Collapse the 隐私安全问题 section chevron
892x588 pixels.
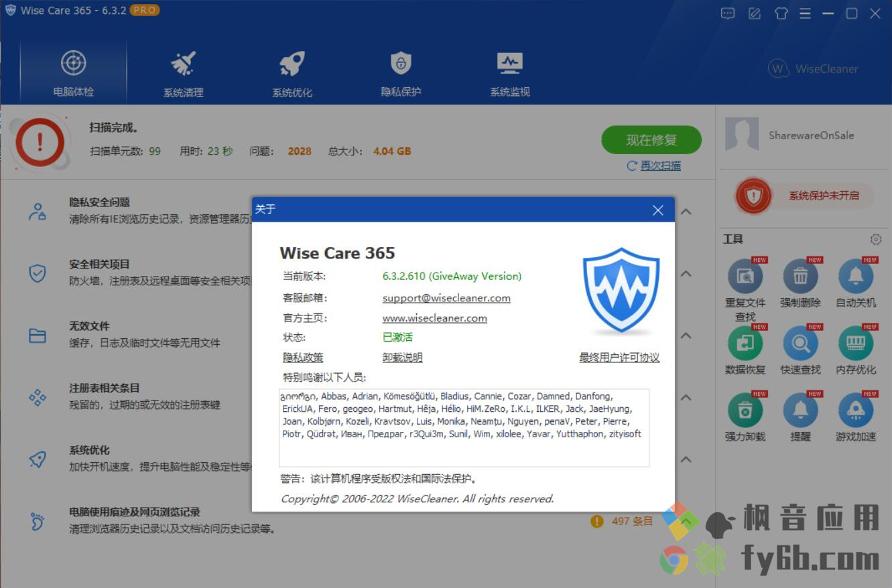686,212
